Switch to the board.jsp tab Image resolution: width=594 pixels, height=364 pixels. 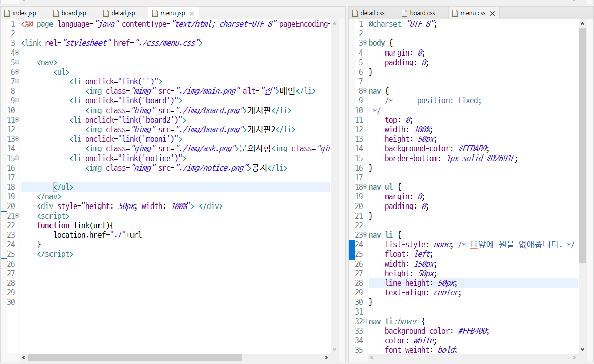pyautogui.click(x=74, y=13)
